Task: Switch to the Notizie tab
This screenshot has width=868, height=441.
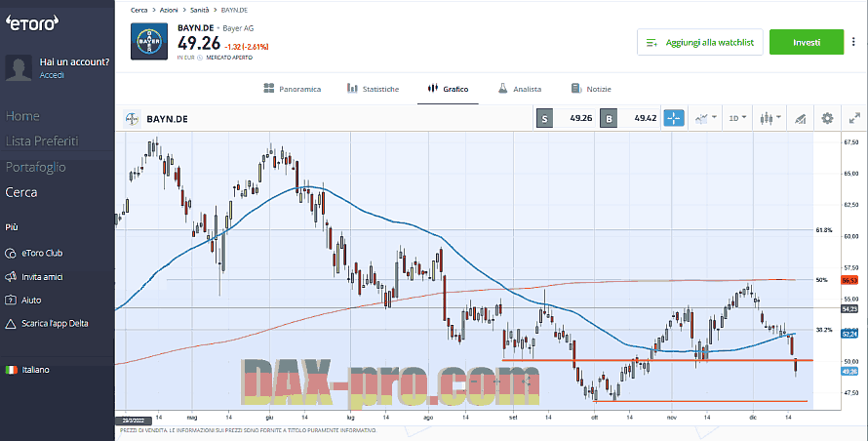Action: tap(591, 89)
